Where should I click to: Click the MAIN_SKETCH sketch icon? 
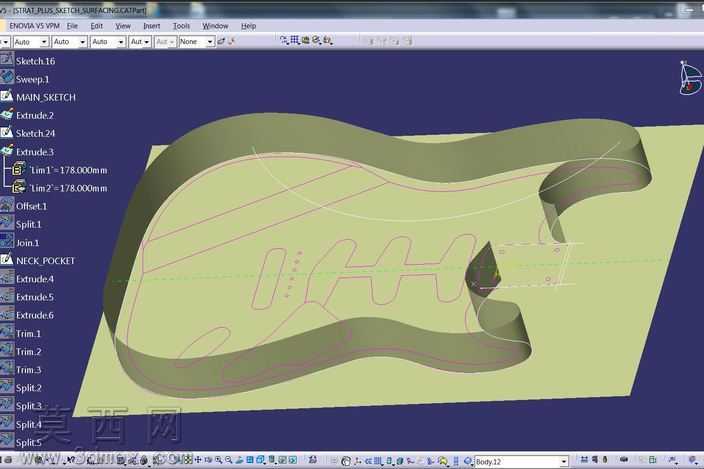[7, 96]
